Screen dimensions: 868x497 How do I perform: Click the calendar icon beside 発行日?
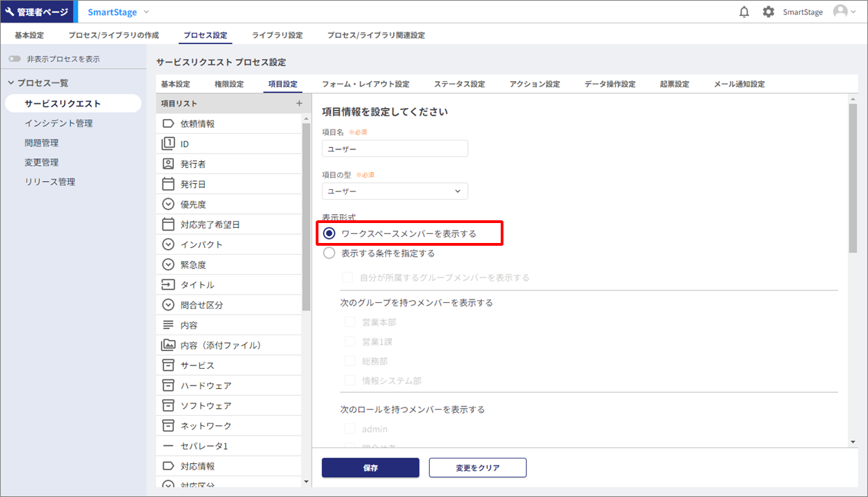pos(168,184)
